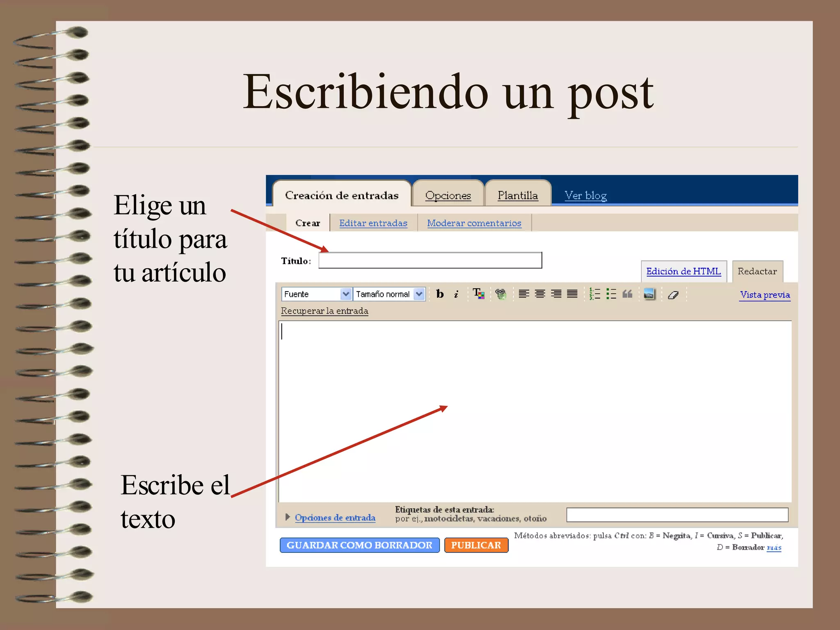Click GUARDAR COMO BORRADOR button
The width and height of the screenshot is (840, 630).
pos(359,545)
